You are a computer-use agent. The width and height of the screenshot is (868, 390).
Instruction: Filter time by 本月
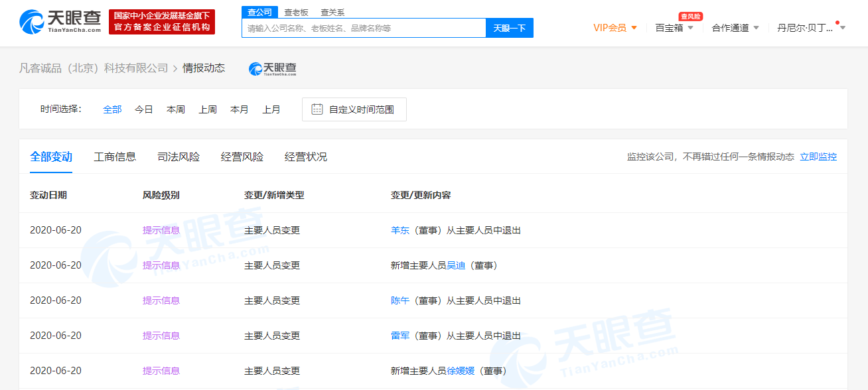click(x=240, y=109)
